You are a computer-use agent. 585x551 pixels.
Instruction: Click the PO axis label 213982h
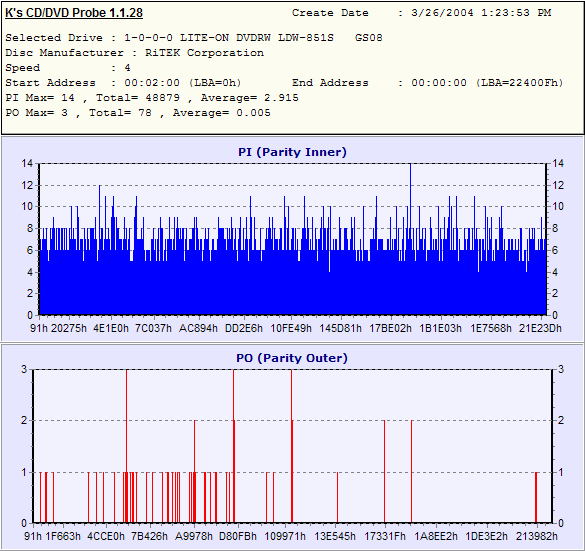(x=536, y=536)
